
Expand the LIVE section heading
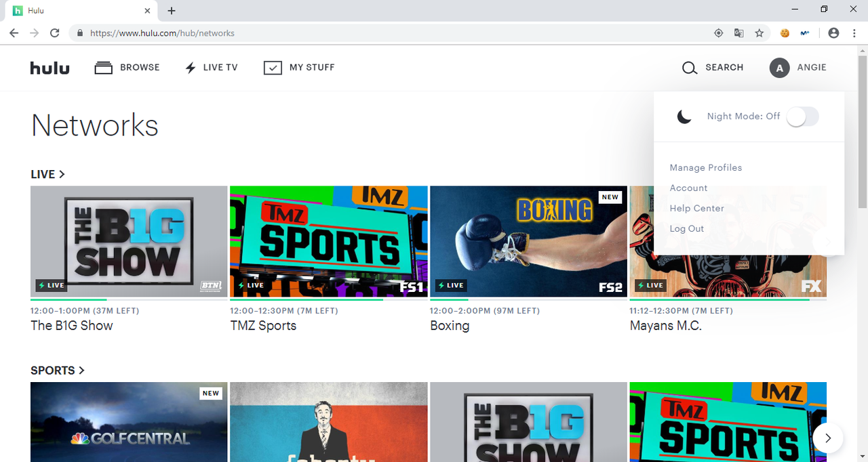[x=47, y=174]
